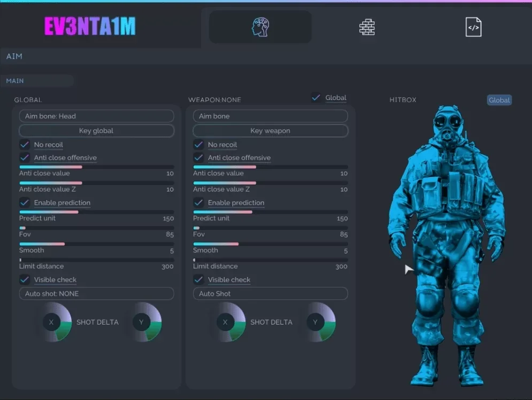Toggle Global Anti close offensive checkbox
The height and width of the screenshot is (400, 532).
tap(25, 157)
